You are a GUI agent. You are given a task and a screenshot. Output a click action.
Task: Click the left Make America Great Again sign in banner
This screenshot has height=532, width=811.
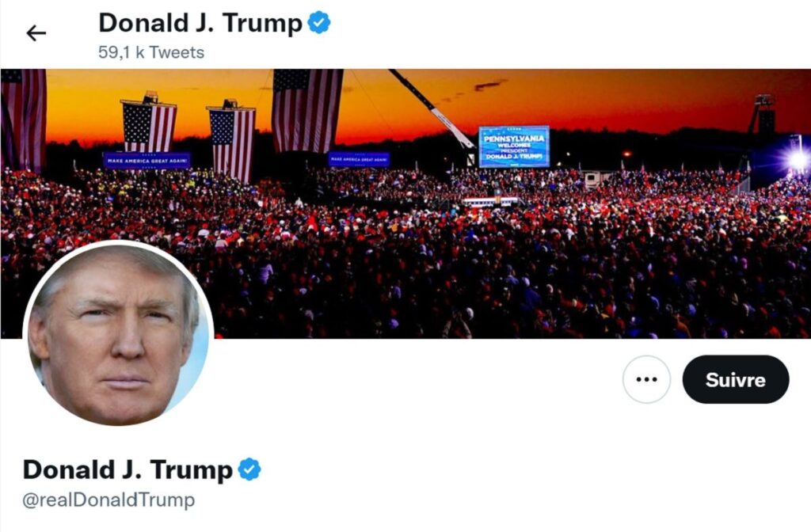147,161
